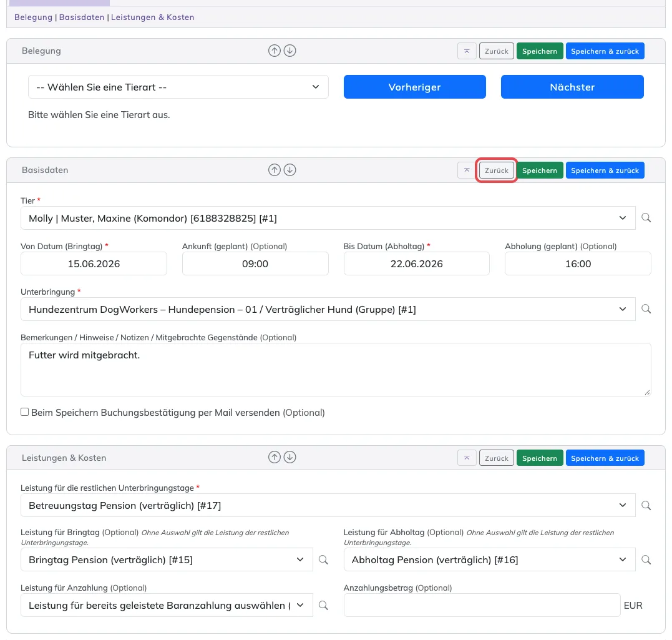Move the Leistungen & Kosten section up
The width and height of the screenshot is (672, 640).
point(275,457)
